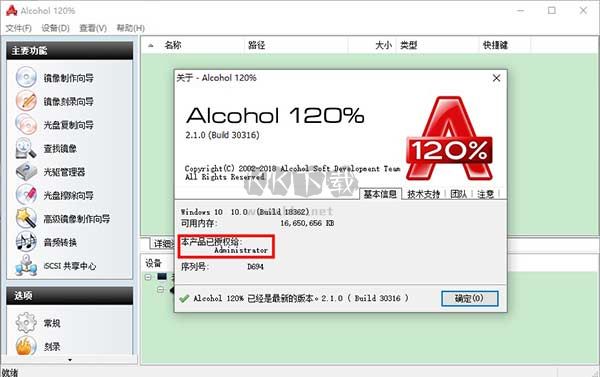600x377 pixels.
Task: Click the 高级镜像制作向导 label
Action: point(77,219)
